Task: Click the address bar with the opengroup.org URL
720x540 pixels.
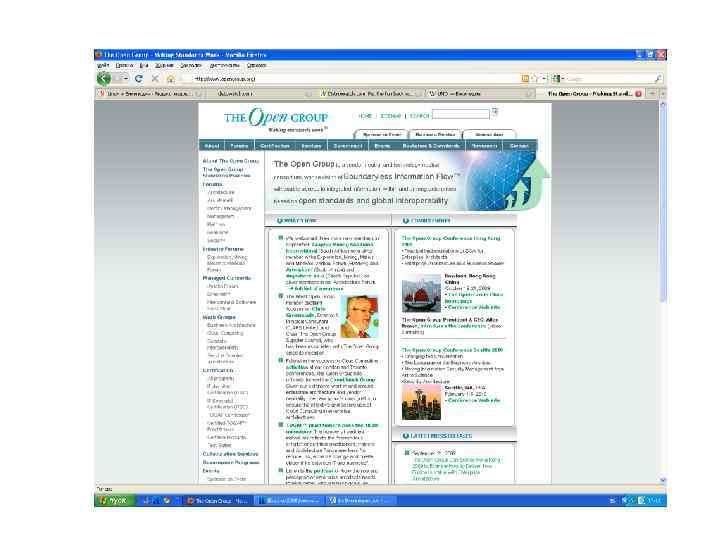Action: coord(349,79)
